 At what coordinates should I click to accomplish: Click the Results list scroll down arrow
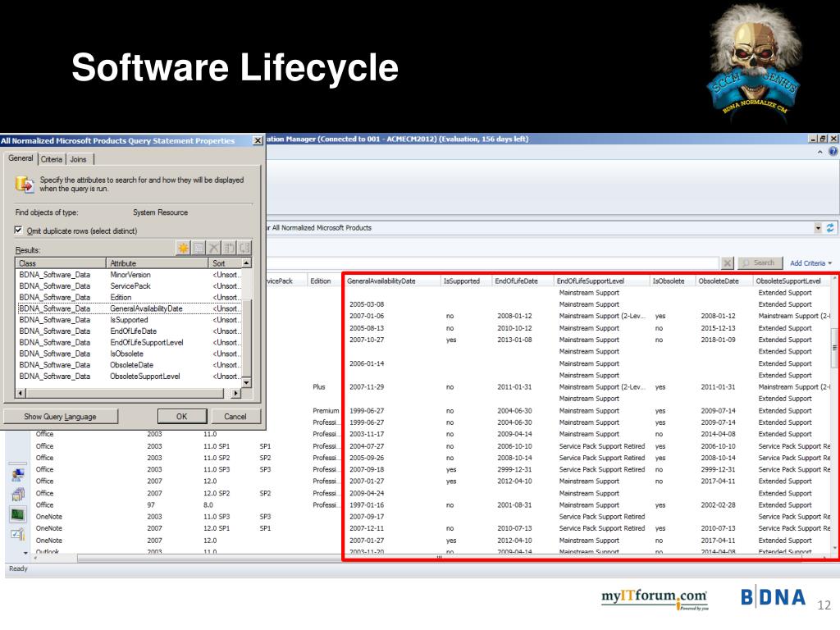pyautogui.click(x=246, y=382)
